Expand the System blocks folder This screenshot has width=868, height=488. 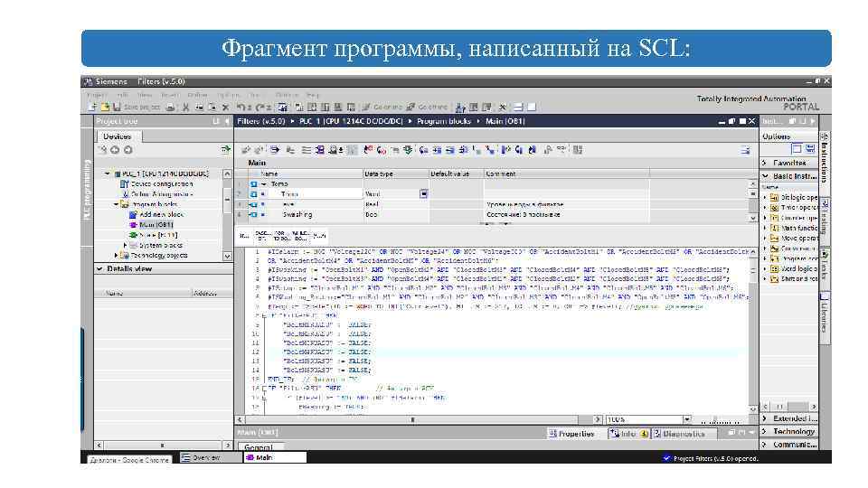[125, 245]
